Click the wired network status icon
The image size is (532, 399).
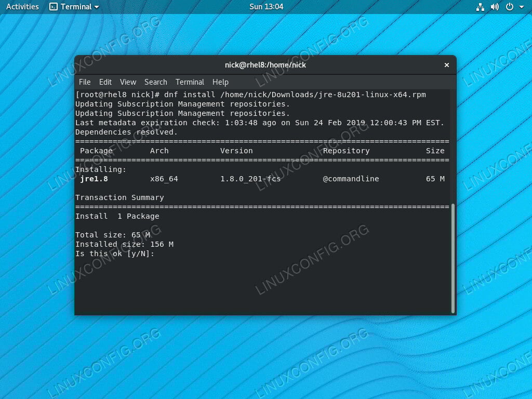[480, 7]
